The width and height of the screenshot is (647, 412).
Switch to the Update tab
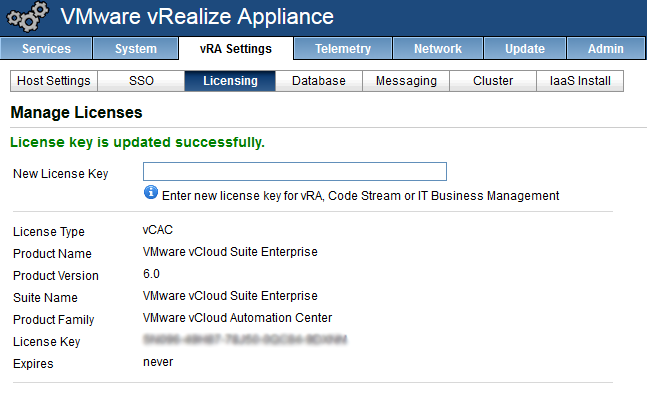coord(525,49)
